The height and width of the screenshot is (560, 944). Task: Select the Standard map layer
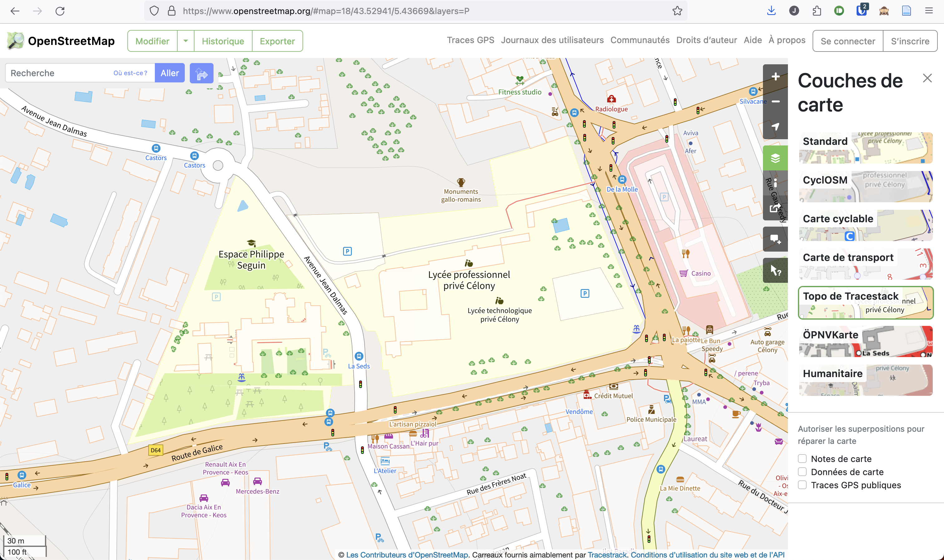[866, 148]
